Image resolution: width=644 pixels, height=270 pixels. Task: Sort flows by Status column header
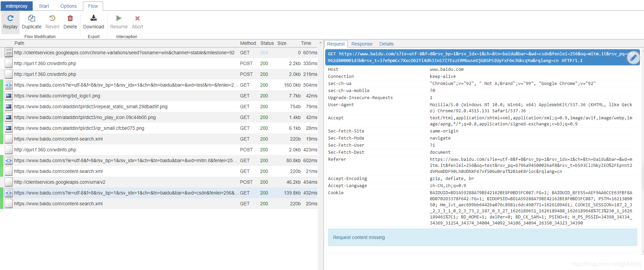pyautogui.click(x=267, y=43)
